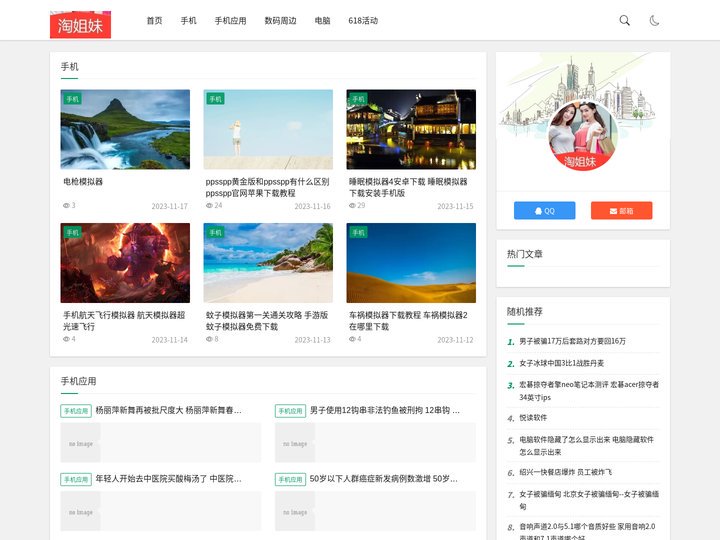Click 手机 tag on tropical beach image
Image resolution: width=720 pixels, height=540 pixels.
coord(215,232)
